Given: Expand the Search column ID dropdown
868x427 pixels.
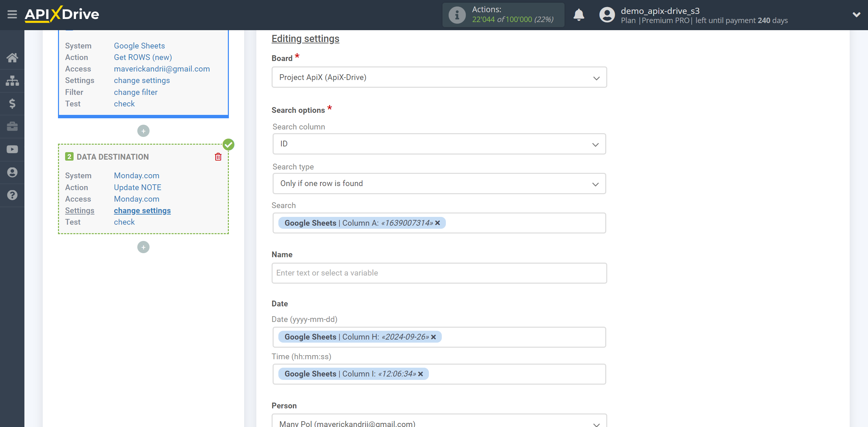Looking at the screenshot, I should click(597, 144).
